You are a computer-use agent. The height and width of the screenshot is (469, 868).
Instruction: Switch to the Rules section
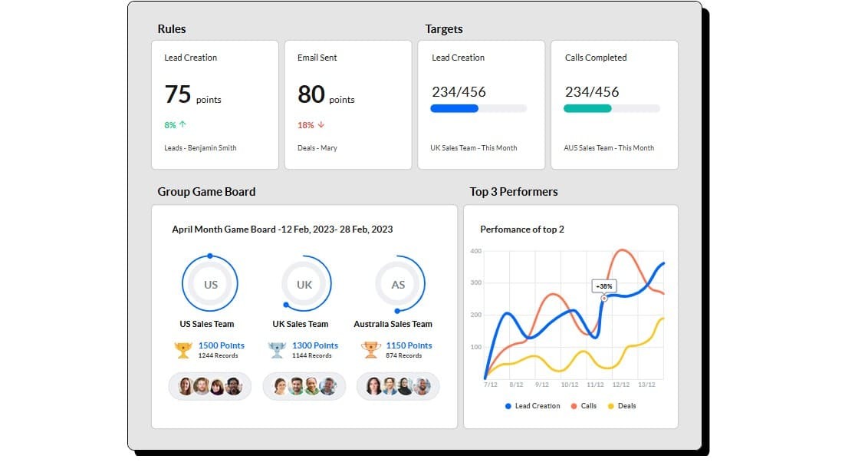point(171,28)
